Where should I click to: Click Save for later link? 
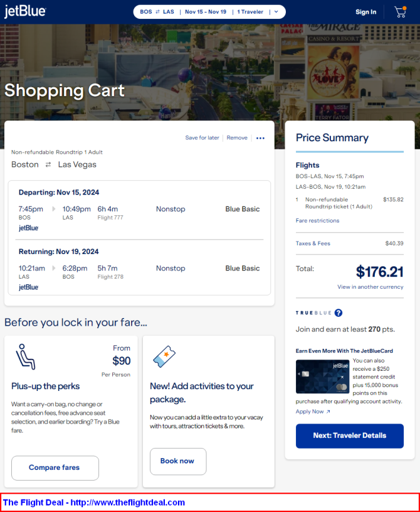202,138
